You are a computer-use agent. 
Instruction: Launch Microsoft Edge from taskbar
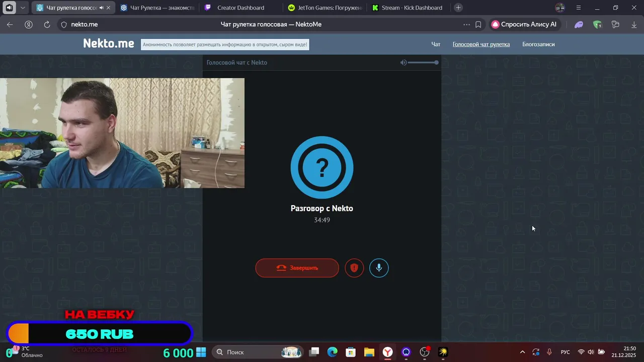point(332,352)
